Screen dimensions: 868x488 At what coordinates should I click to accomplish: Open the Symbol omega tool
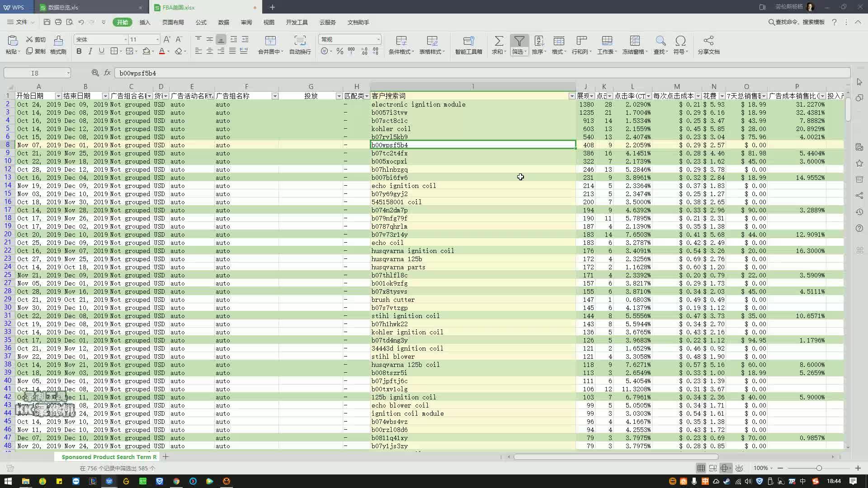pos(680,45)
